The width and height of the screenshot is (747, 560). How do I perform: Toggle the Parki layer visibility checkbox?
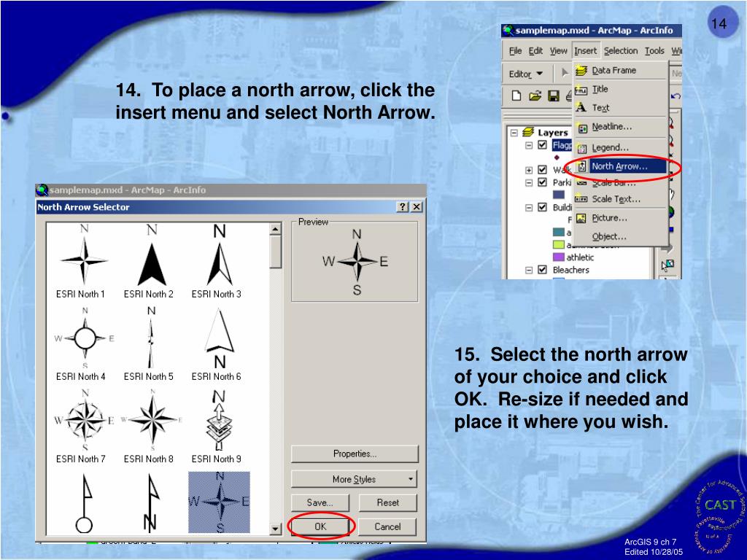(542, 182)
